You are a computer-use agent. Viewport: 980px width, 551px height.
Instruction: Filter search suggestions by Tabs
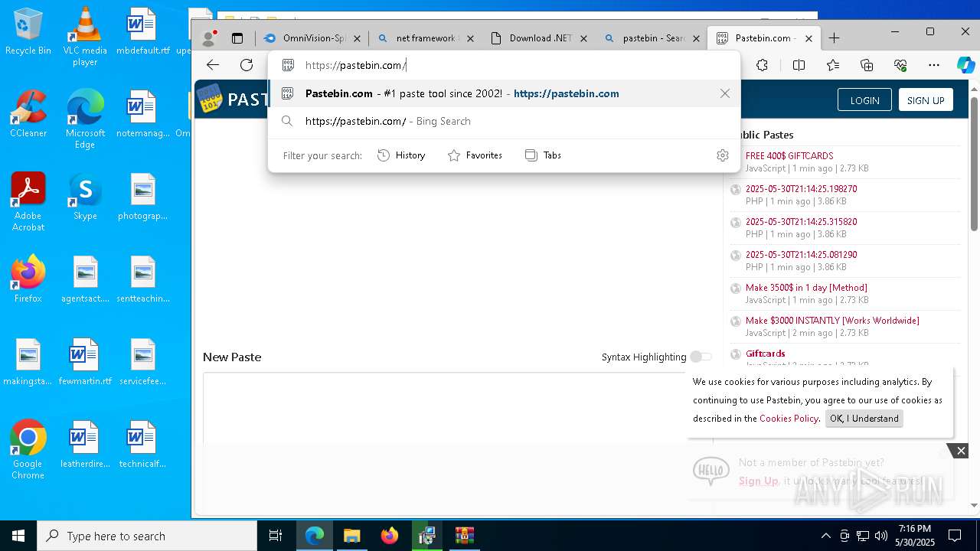coord(543,155)
